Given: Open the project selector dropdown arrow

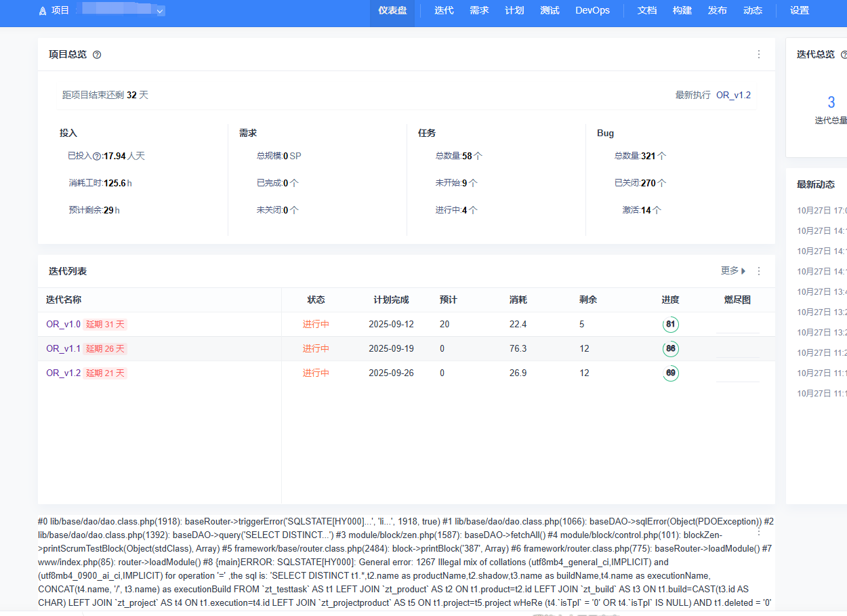Looking at the screenshot, I should [x=160, y=11].
